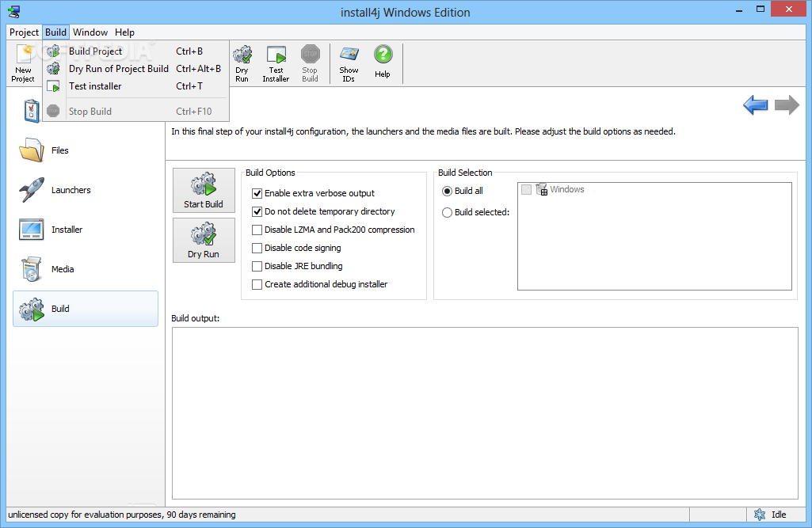Viewport: 812px width, 528px height.
Task: Open the Window menu
Action: [90, 32]
